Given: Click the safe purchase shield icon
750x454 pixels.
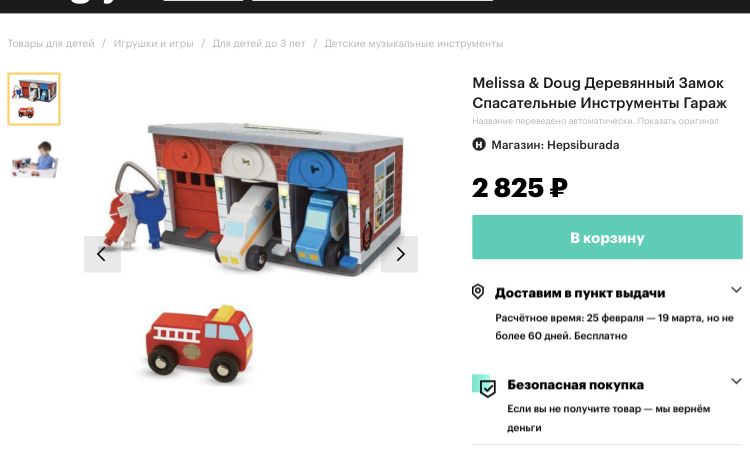Looking at the screenshot, I should point(485,386).
